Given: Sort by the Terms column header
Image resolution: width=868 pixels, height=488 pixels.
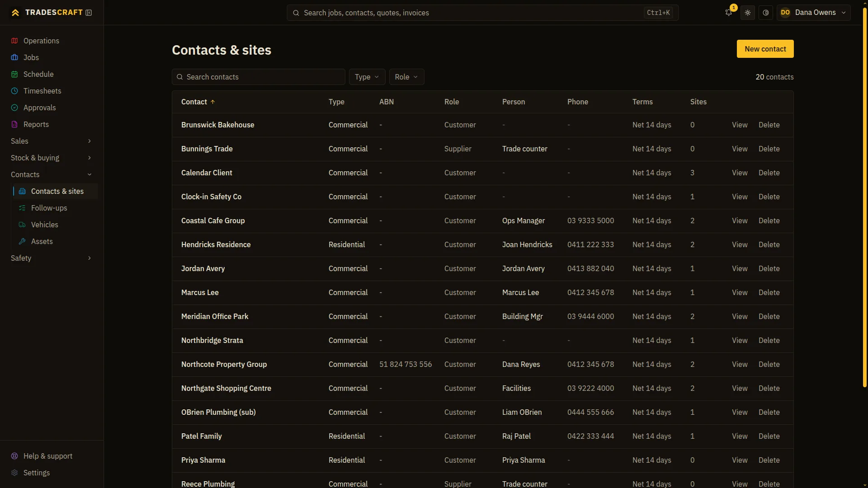Looking at the screenshot, I should click(642, 102).
